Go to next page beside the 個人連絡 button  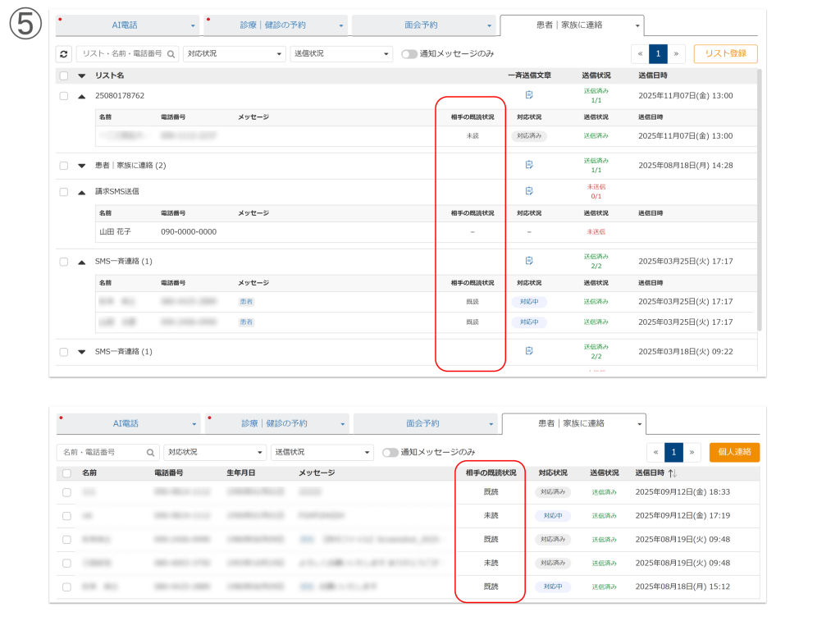(x=692, y=453)
